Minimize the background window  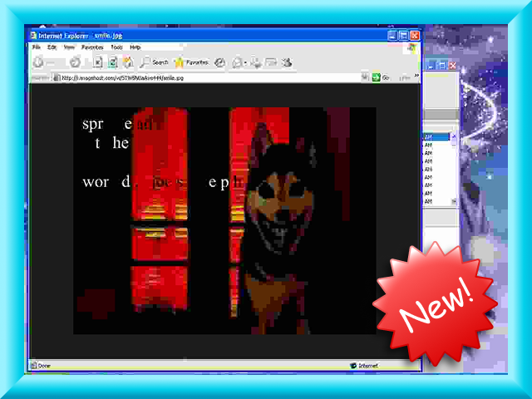[431, 66]
